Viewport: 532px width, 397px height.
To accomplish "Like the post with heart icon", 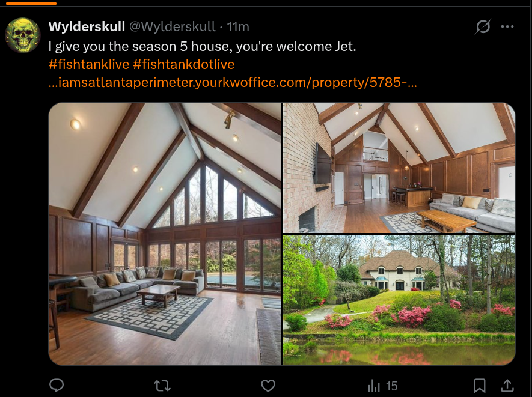I will 268,386.
